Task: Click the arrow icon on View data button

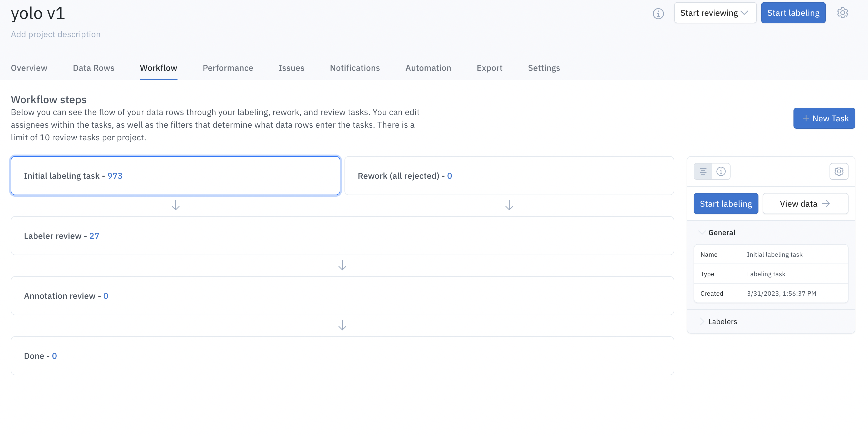Action: pyautogui.click(x=826, y=204)
